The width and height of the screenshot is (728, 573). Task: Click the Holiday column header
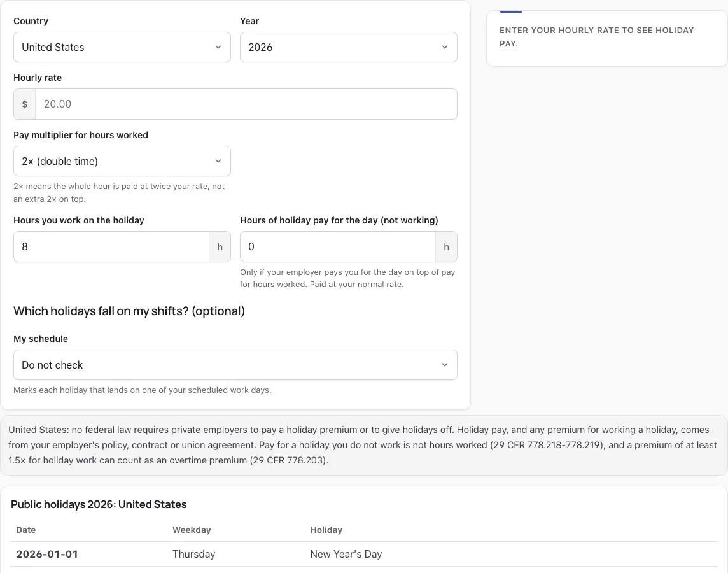(326, 530)
